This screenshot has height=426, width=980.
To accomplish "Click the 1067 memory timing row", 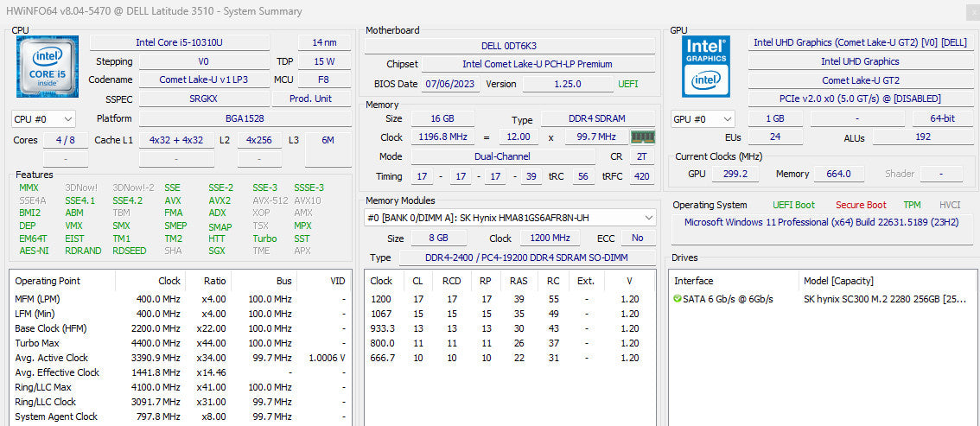I will 509,314.
